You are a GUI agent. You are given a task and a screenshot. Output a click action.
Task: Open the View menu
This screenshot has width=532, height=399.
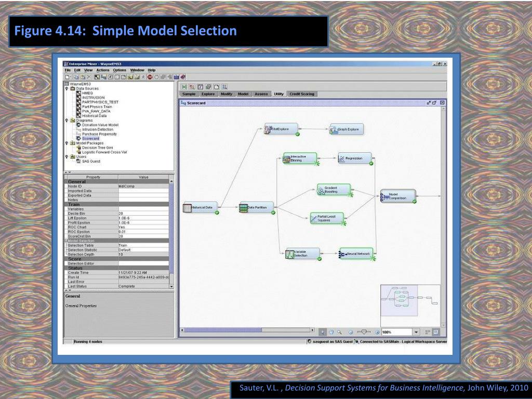[88, 70]
